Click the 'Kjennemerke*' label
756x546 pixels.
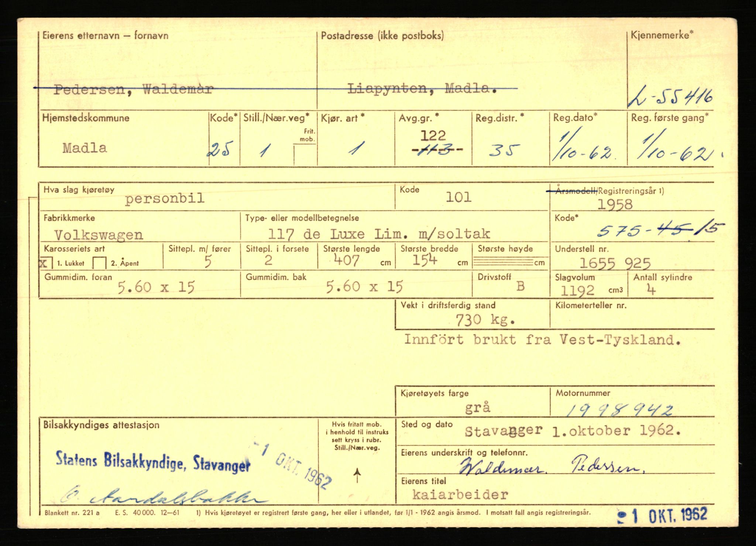coord(662,35)
